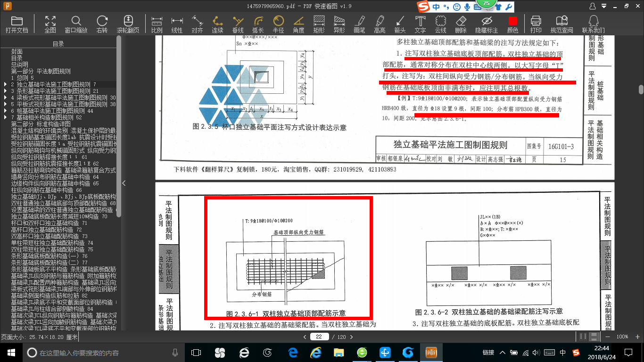The image size is (644, 362).
Task: Select the 异形 irregular shape tool
Action: point(339,24)
